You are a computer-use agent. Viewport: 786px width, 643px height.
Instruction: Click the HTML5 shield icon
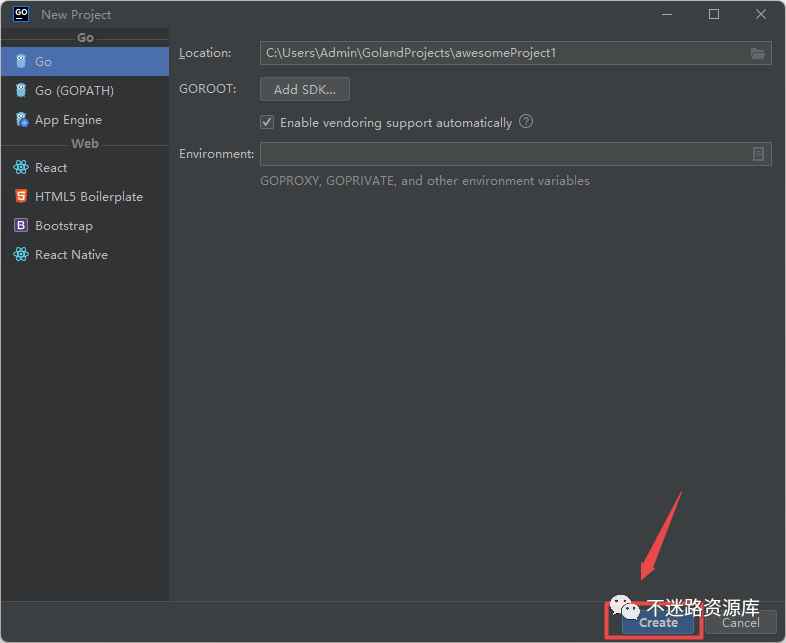tap(21, 196)
